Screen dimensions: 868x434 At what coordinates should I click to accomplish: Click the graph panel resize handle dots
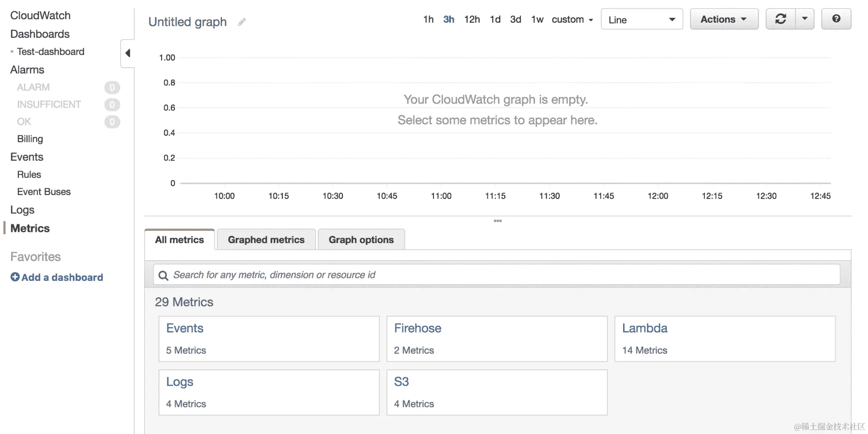point(498,221)
